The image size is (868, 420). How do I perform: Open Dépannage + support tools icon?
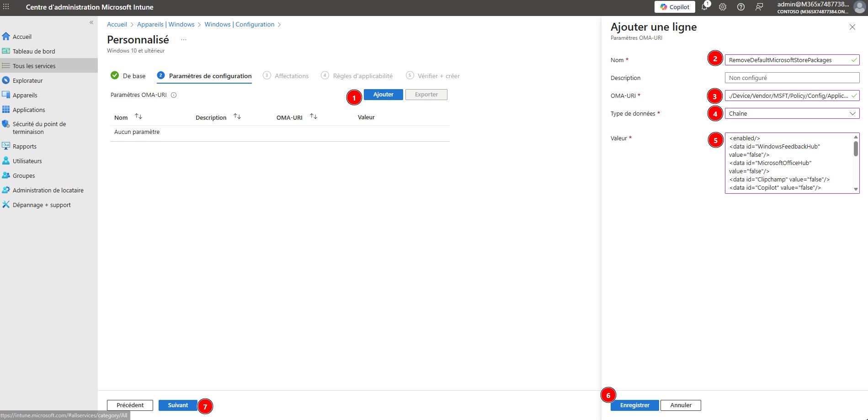(x=6, y=205)
